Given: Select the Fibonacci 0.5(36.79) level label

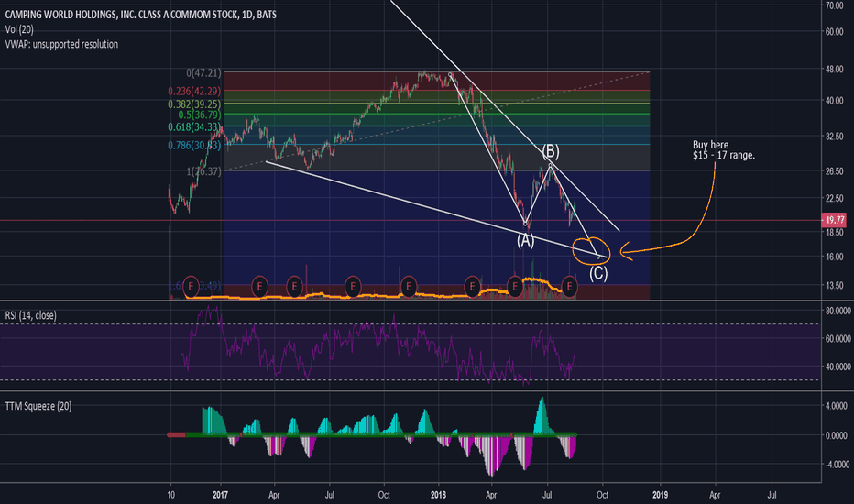Looking at the screenshot, I should tap(200, 115).
